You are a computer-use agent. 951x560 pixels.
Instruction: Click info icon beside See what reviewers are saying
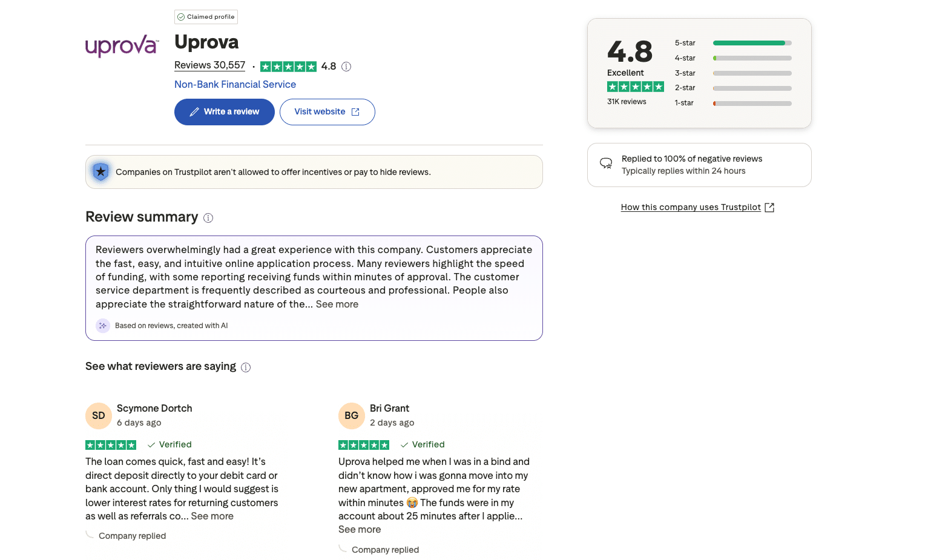[x=246, y=367]
